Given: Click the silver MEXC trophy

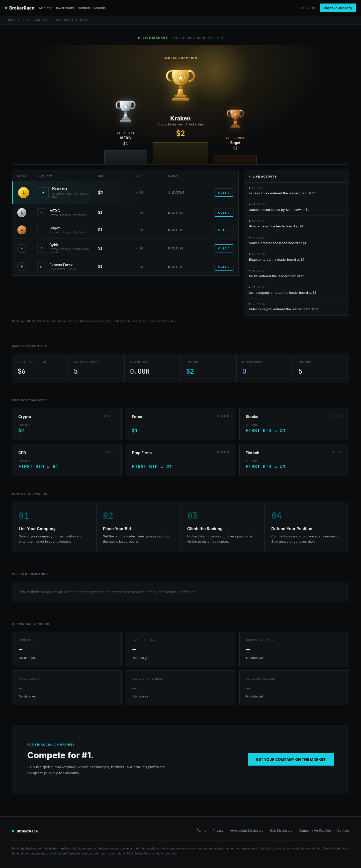Looking at the screenshot, I should pos(126,111).
